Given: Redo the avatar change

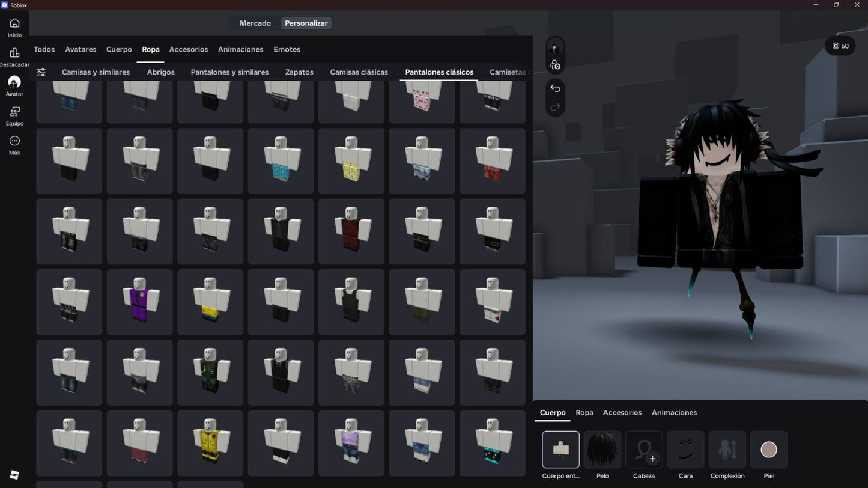Looking at the screenshot, I should pyautogui.click(x=555, y=107).
